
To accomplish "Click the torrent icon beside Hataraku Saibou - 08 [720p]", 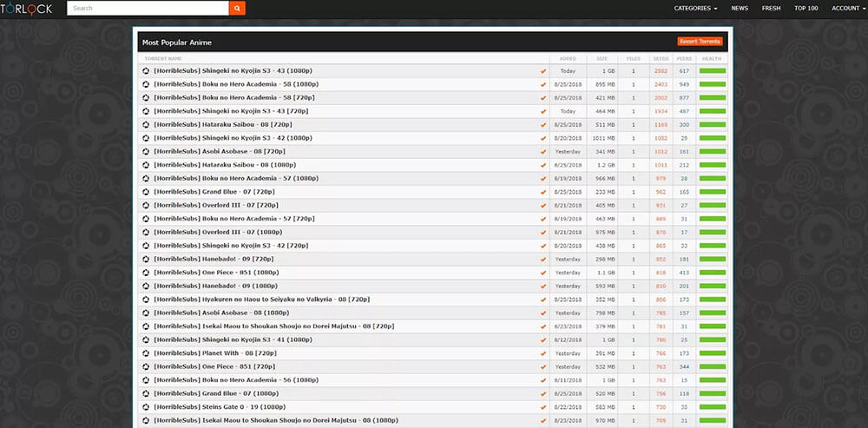I will pos(146,124).
